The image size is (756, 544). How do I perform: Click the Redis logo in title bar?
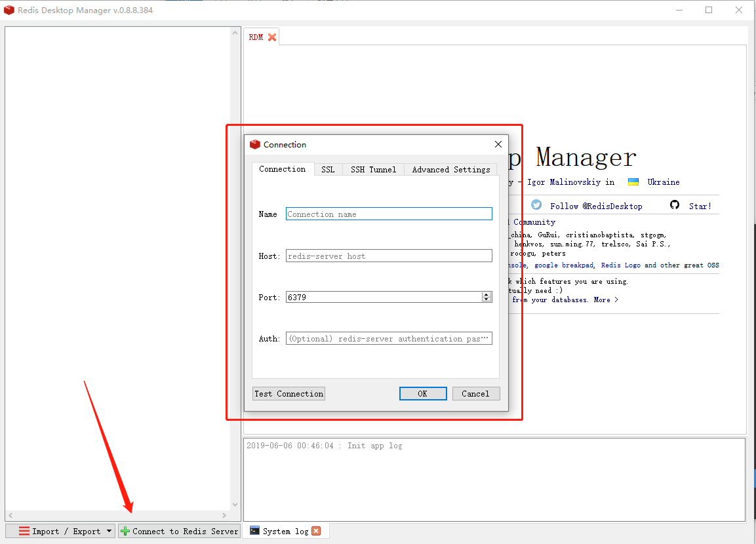(9, 10)
